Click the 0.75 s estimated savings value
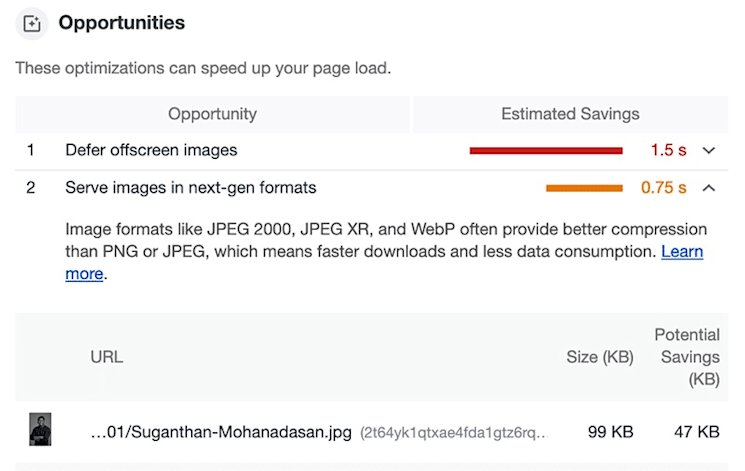This screenshot has width=745, height=471. (x=663, y=187)
